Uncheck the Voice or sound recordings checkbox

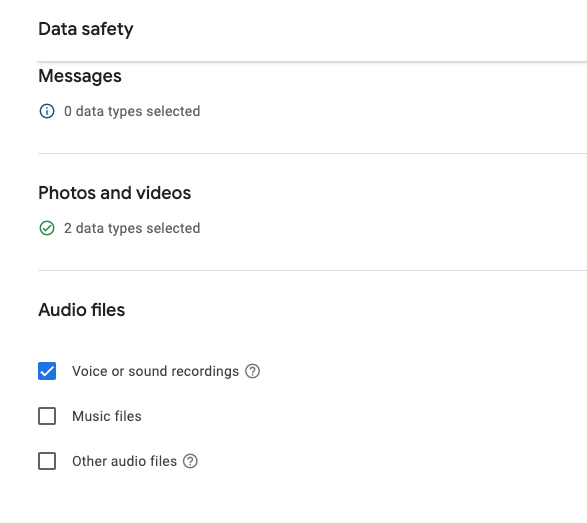(47, 371)
